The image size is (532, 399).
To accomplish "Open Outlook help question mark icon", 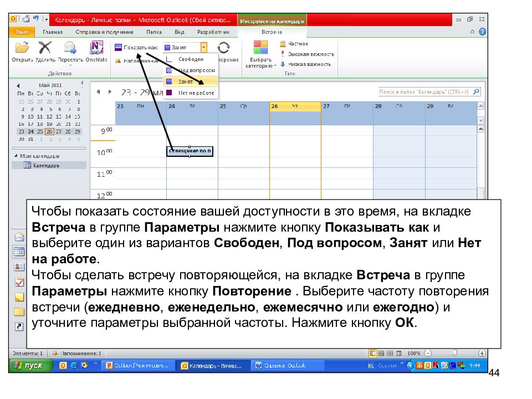I will [482, 32].
